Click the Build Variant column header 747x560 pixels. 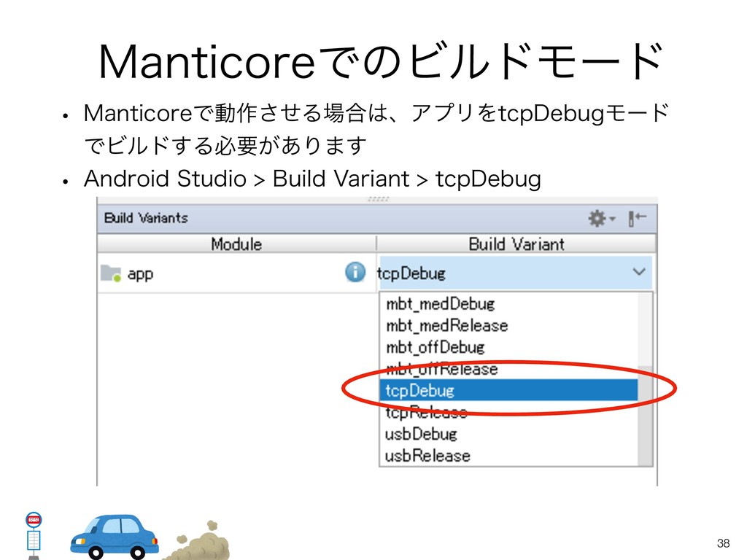tap(516, 244)
